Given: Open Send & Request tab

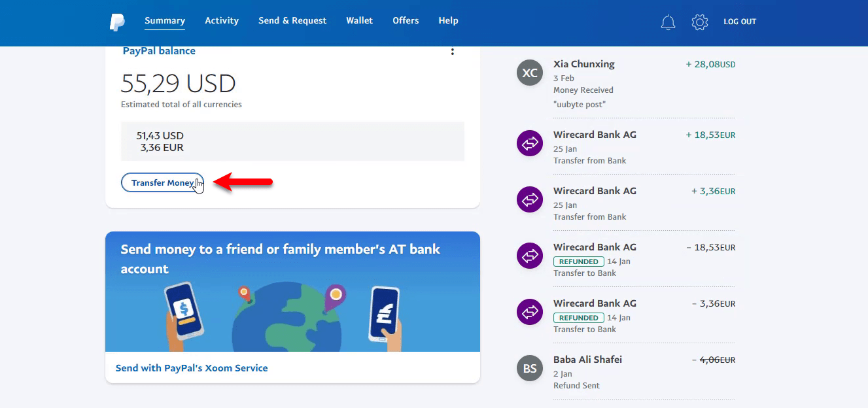Looking at the screenshot, I should click(x=292, y=21).
